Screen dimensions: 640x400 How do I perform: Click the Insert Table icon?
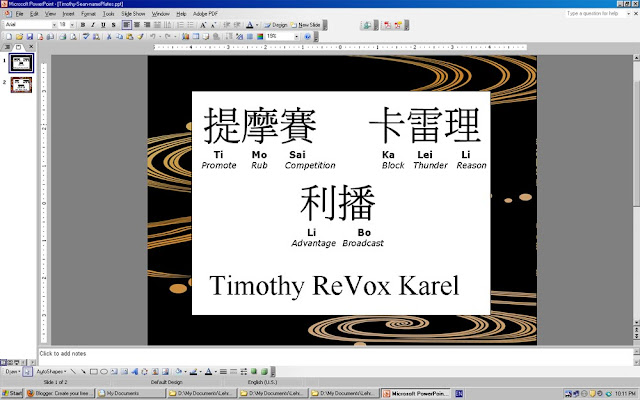click(x=196, y=37)
